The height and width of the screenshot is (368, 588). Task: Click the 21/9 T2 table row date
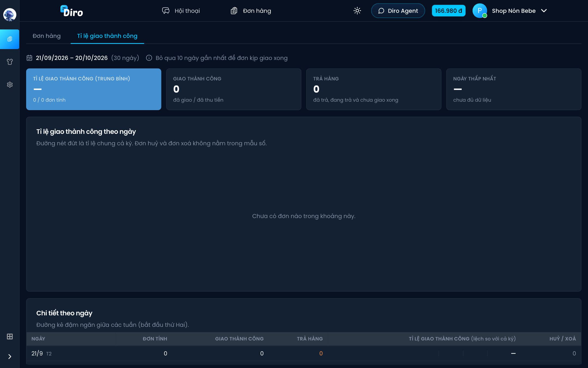coord(41,353)
